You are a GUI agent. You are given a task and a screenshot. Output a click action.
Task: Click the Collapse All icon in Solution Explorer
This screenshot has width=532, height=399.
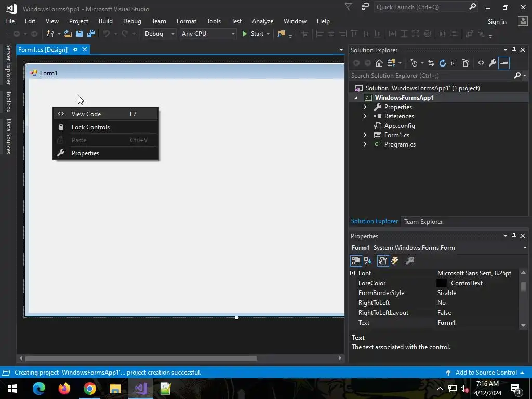(454, 63)
